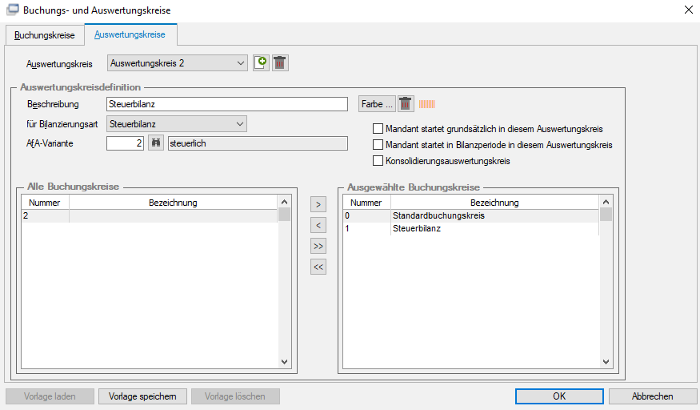
Task: Toggle the Konsolidierungsauswertungskreis checkbox
Action: [x=378, y=161]
